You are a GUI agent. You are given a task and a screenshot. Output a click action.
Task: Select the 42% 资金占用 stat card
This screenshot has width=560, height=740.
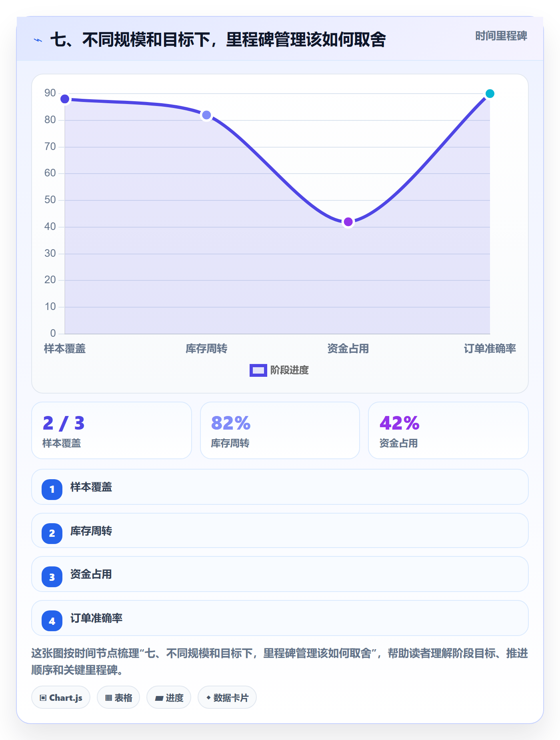click(x=448, y=430)
